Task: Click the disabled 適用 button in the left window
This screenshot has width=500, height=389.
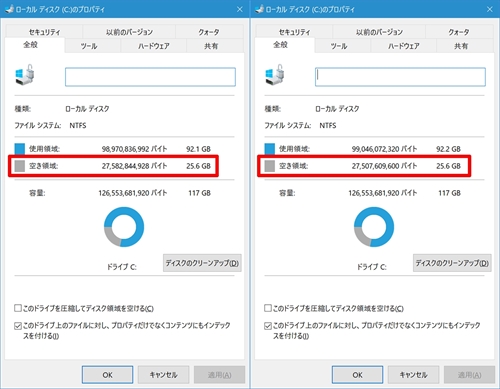Action: click(219, 375)
